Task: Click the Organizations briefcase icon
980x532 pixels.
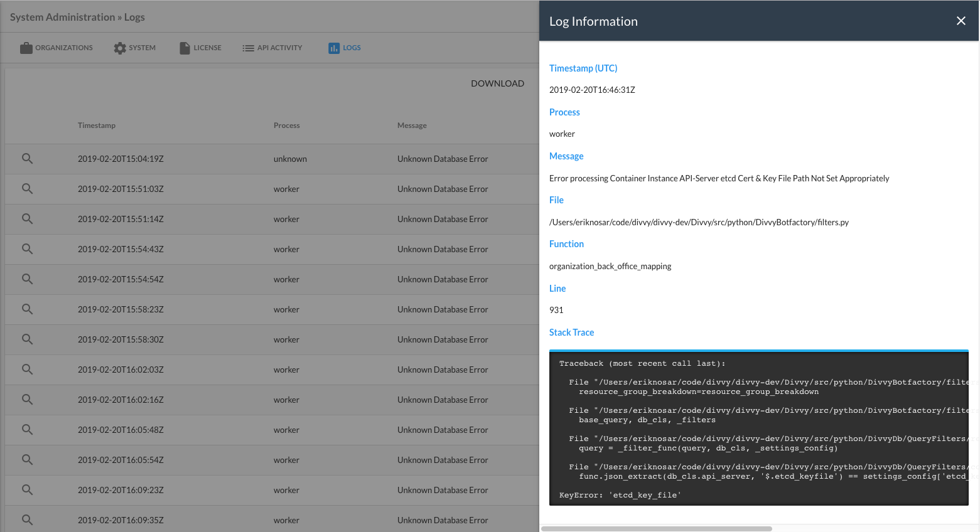Action: [x=26, y=48]
